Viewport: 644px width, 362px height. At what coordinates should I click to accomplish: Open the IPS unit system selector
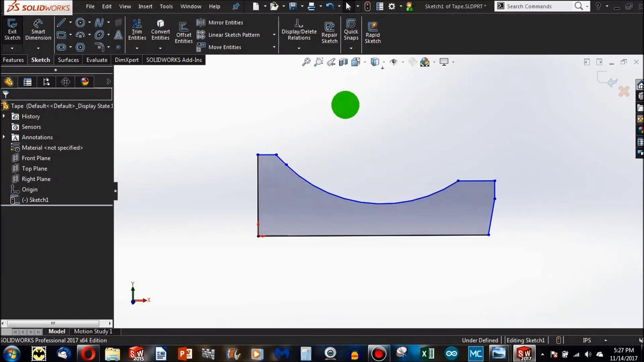pyautogui.click(x=587, y=340)
